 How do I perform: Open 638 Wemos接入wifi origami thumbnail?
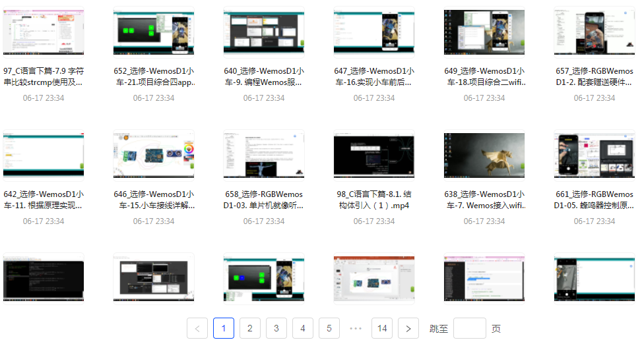(484, 155)
